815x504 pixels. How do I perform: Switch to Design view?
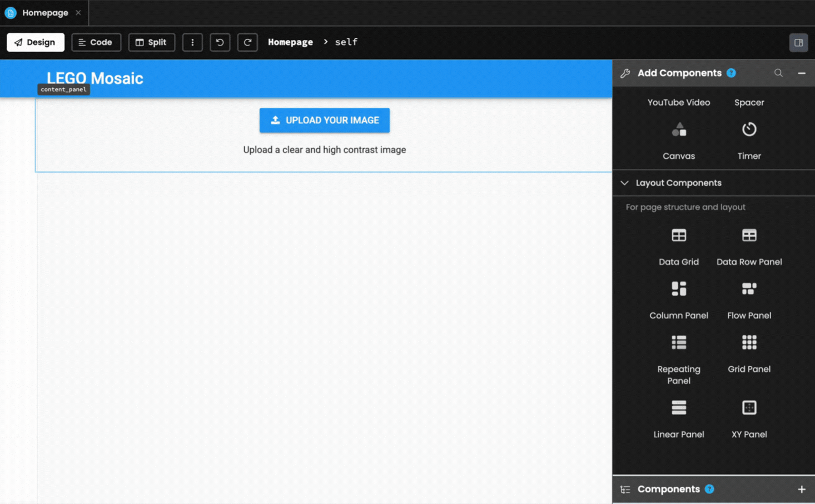35,42
